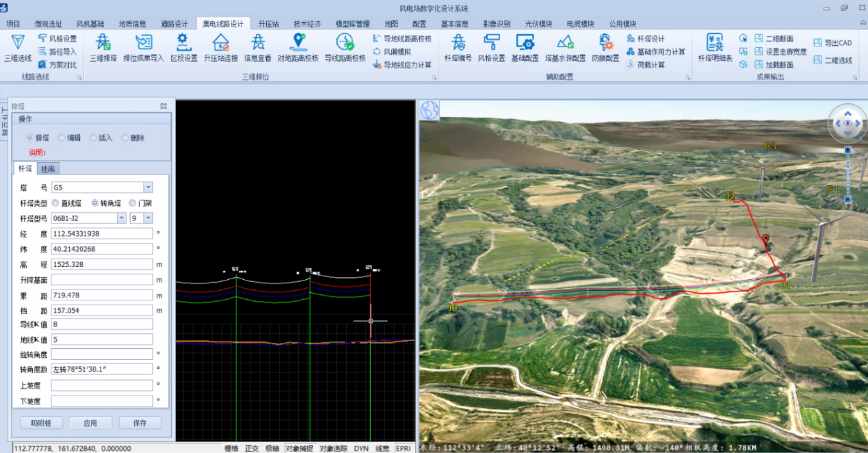868x453 pixels.
Task: Open the 升压站 ribbon tab
Action: coord(269,24)
